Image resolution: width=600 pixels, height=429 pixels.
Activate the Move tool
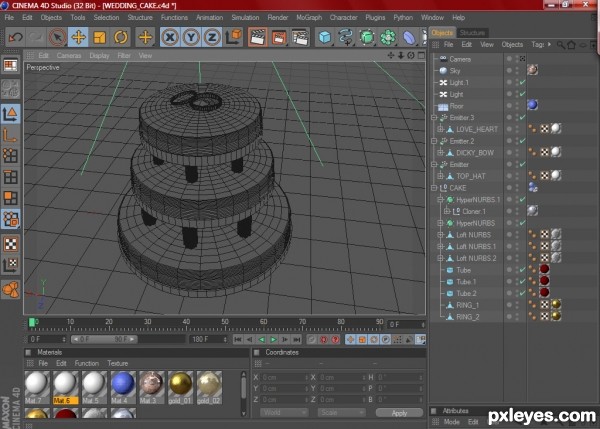(78, 37)
